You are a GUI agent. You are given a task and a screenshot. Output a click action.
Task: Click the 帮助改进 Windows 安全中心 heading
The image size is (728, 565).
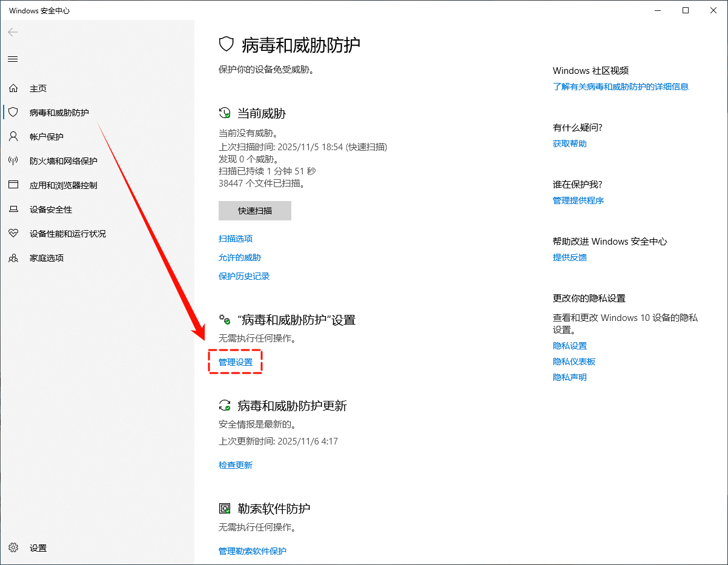[610, 242]
